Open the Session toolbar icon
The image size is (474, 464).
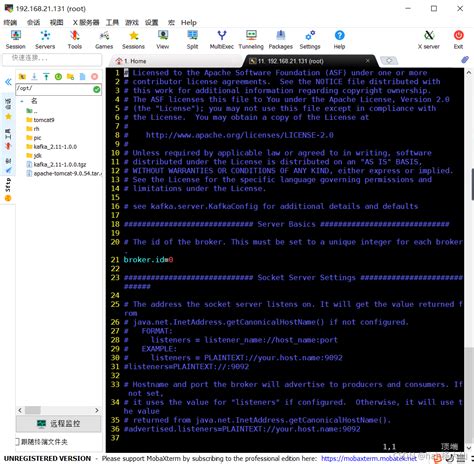pos(15,39)
